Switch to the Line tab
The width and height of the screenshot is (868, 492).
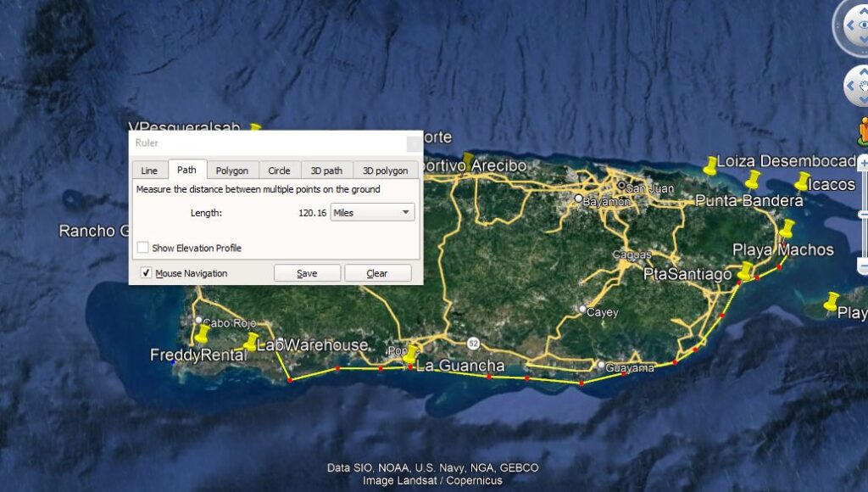(x=149, y=171)
